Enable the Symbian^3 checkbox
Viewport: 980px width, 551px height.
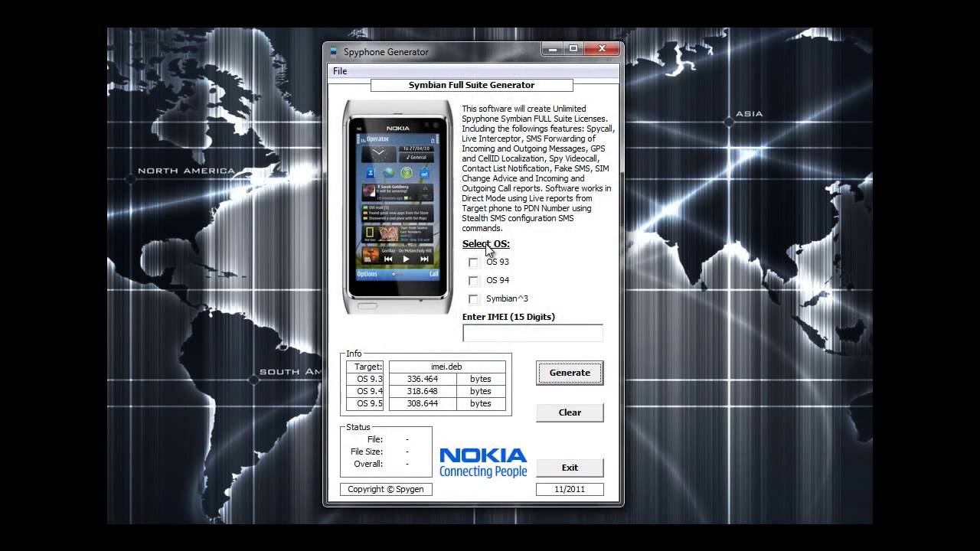473,299
